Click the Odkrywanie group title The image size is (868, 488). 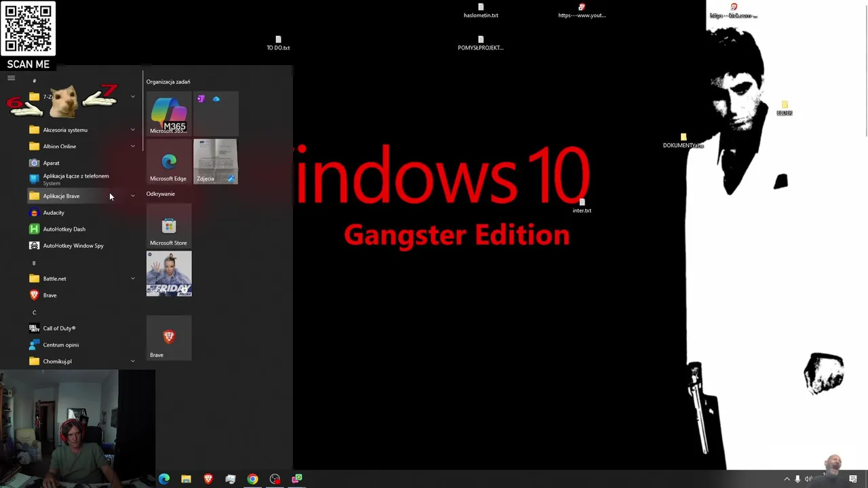point(161,194)
